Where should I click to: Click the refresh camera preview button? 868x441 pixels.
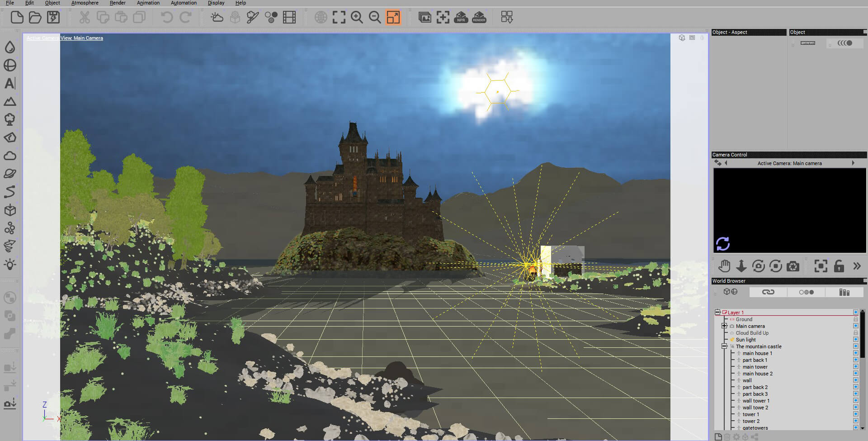[x=723, y=243]
